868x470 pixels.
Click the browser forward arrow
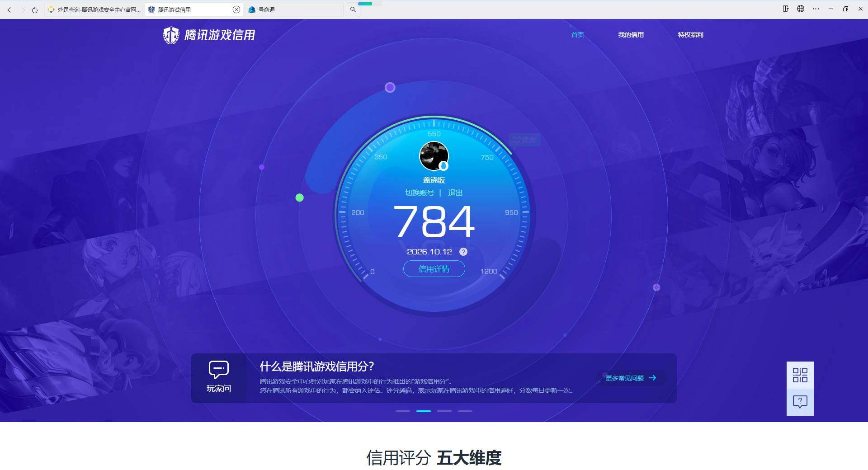pos(23,9)
